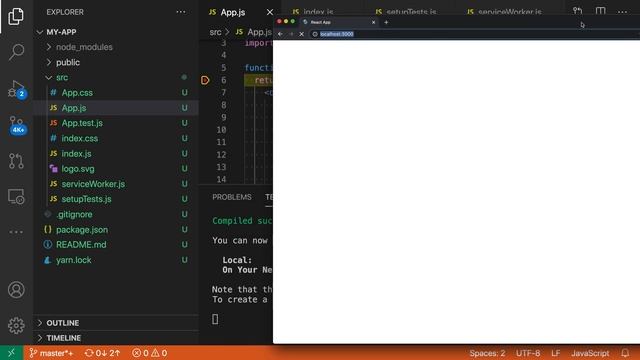Open Source Control view with 4K+ badge
The image size is (640, 360).
[x=16, y=125]
